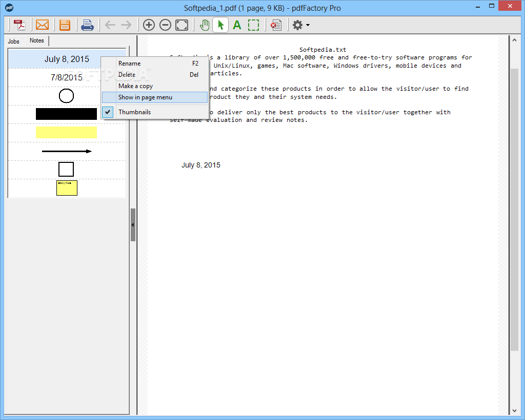525x420 pixels.
Task: Select the yellow Sticky Note thumbnail
Action: (x=67, y=188)
